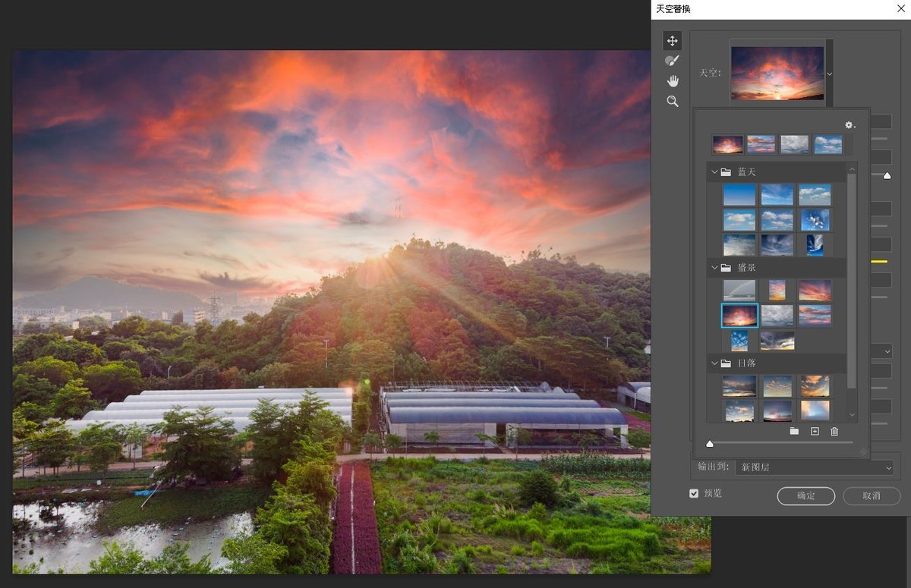Close the sky picker dropdown arrow

(x=829, y=74)
